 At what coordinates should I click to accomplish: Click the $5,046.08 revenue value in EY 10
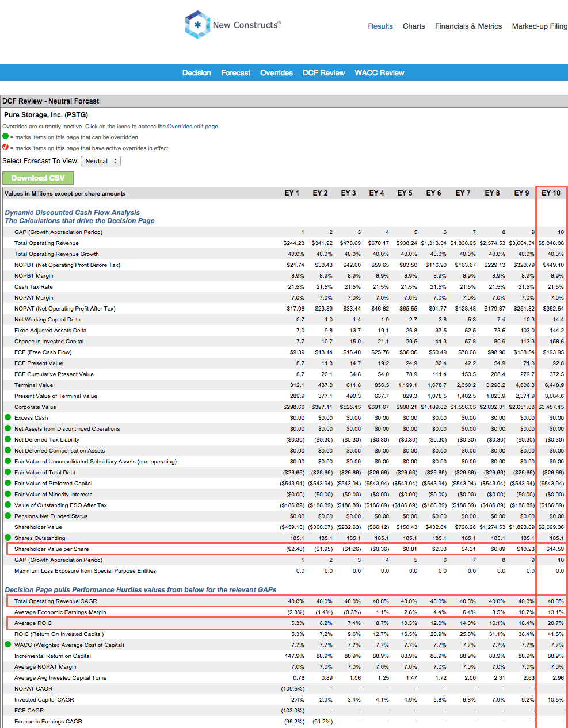551,243
